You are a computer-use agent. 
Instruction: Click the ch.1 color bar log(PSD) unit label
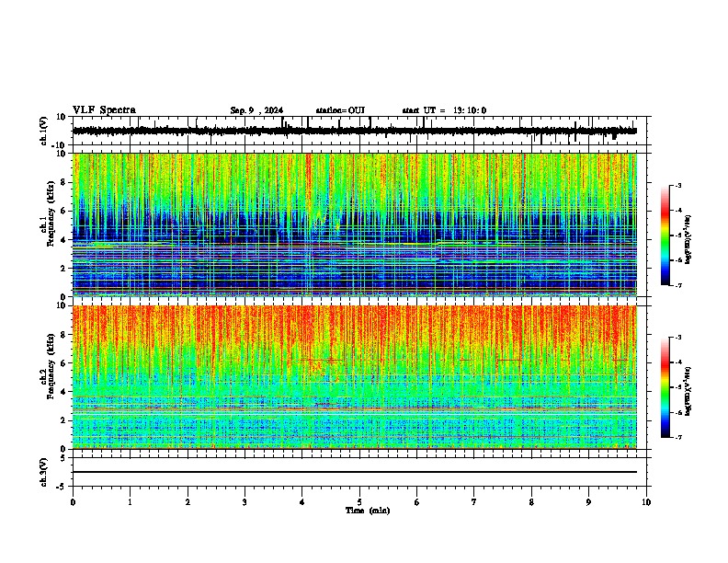coord(688,239)
